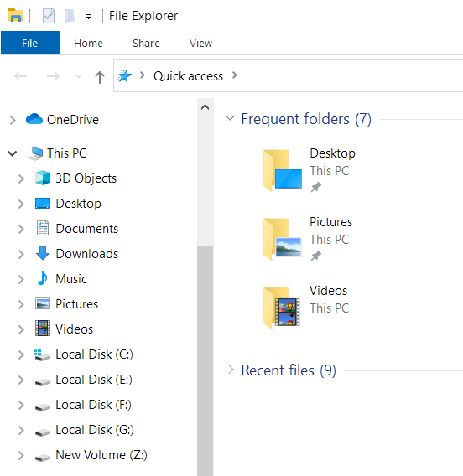Click the OneDrive cloud icon
The width and height of the screenshot is (463, 476).
tap(34, 119)
